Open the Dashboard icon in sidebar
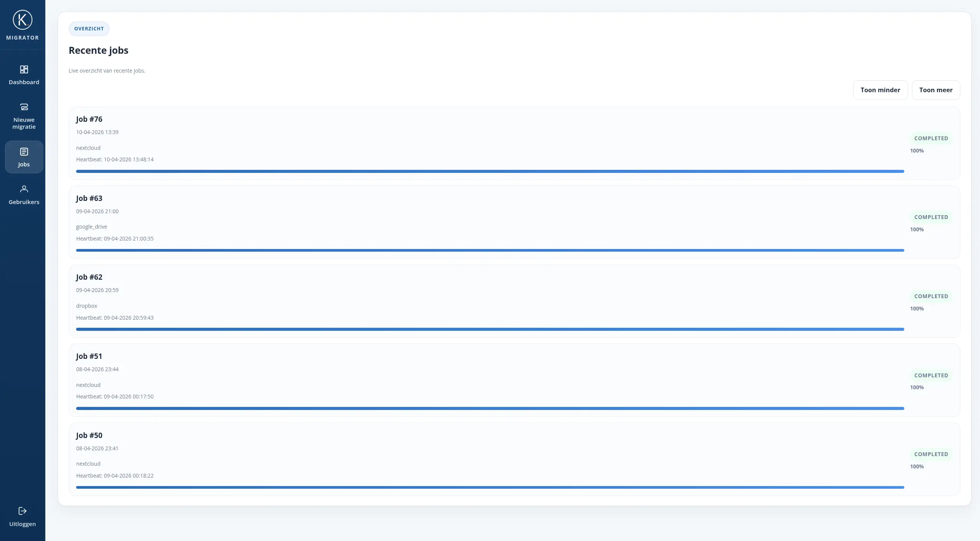Viewport: 980px width, 541px height. (24, 70)
